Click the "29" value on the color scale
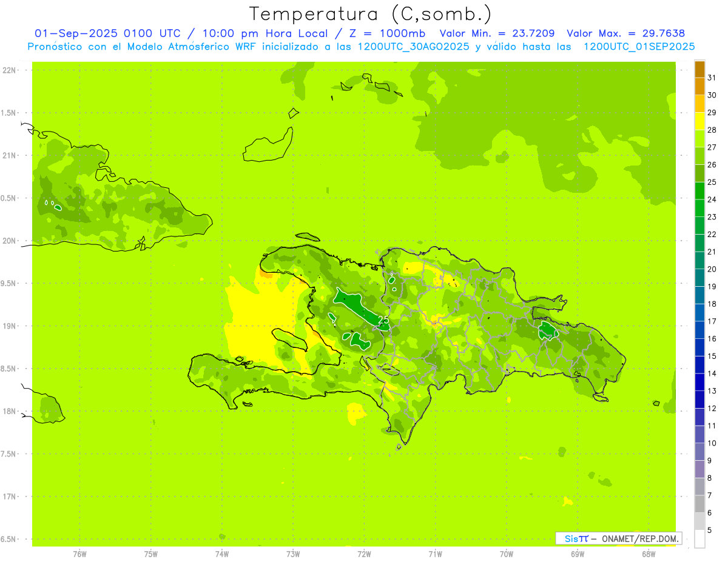The image size is (728, 562). (x=712, y=112)
